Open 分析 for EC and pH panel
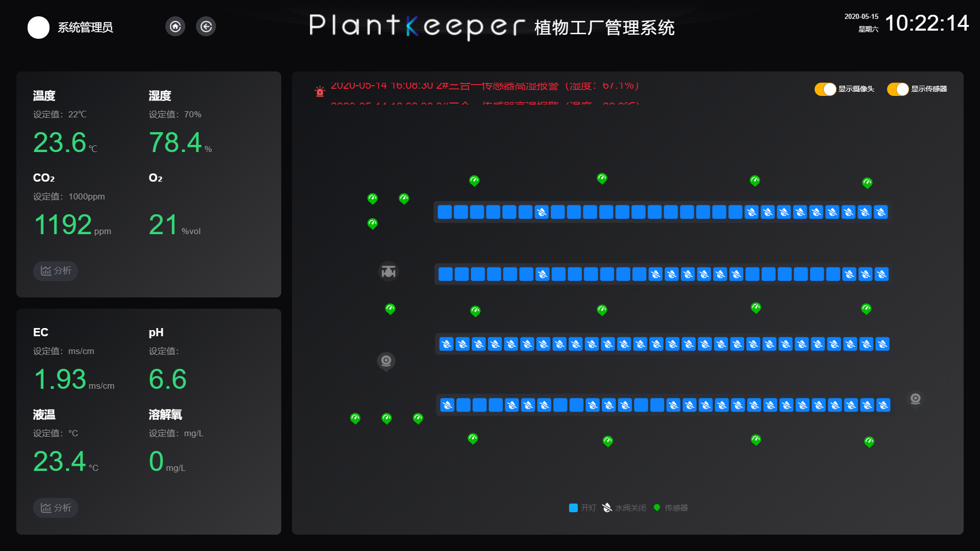This screenshot has height=551, width=980. pyautogui.click(x=56, y=508)
